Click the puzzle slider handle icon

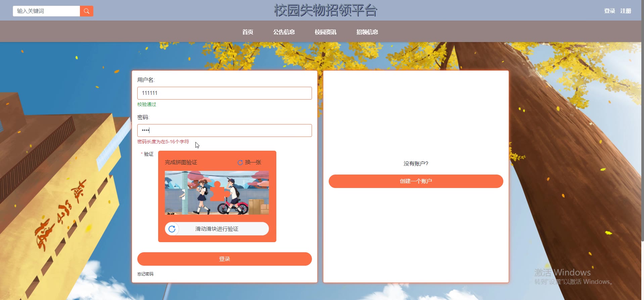(172, 229)
